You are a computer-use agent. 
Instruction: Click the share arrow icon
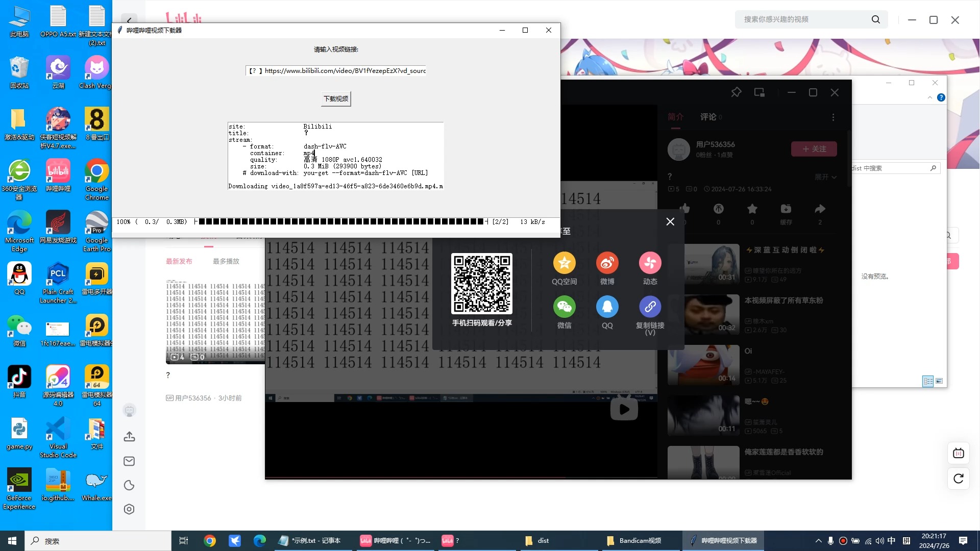[x=820, y=209]
